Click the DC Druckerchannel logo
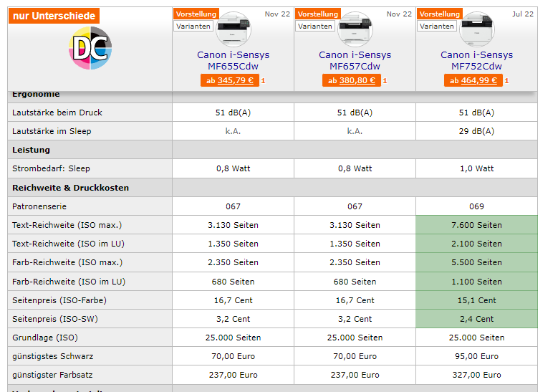 click(90, 48)
